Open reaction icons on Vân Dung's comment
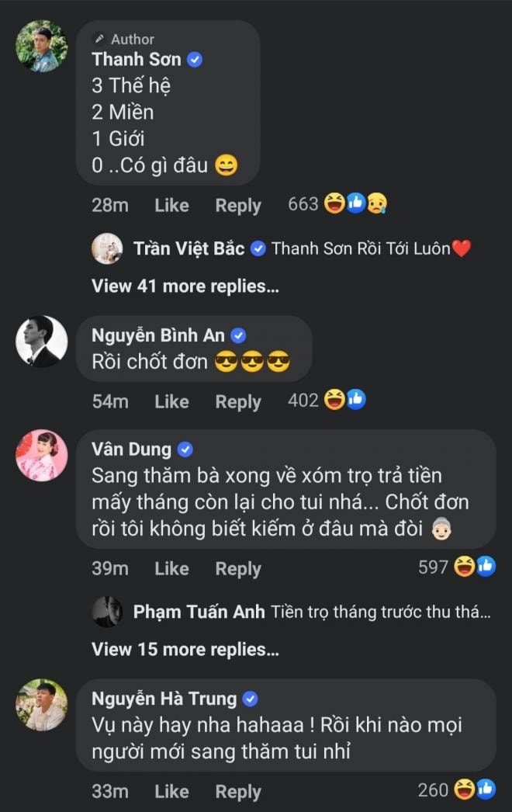This screenshot has width=512, height=812. tap(475, 567)
